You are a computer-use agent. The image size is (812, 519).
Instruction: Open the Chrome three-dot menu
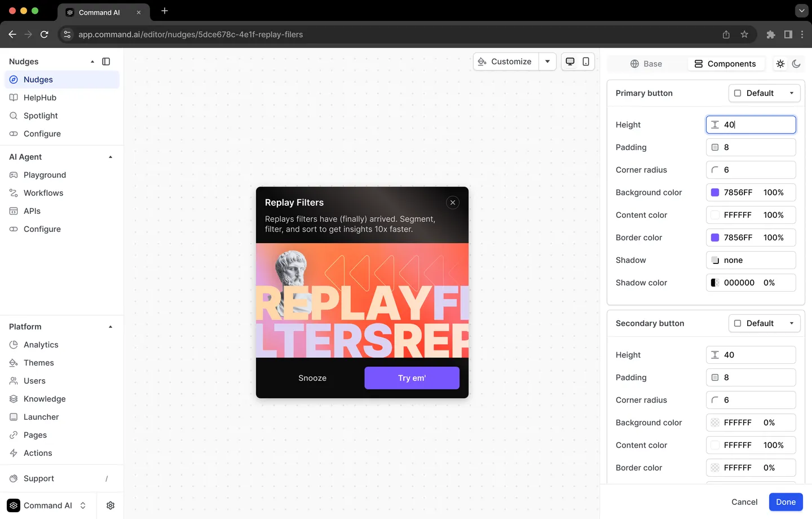pos(802,34)
